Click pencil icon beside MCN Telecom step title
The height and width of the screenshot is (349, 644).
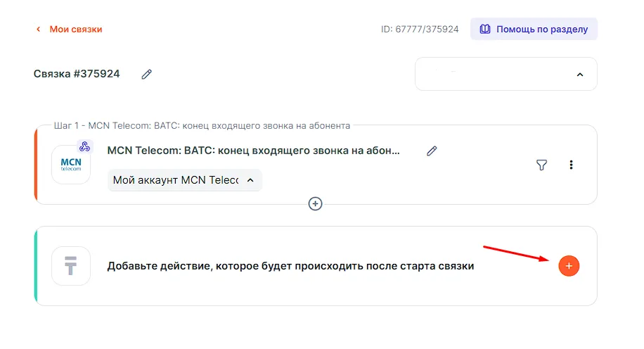click(432, 151)
